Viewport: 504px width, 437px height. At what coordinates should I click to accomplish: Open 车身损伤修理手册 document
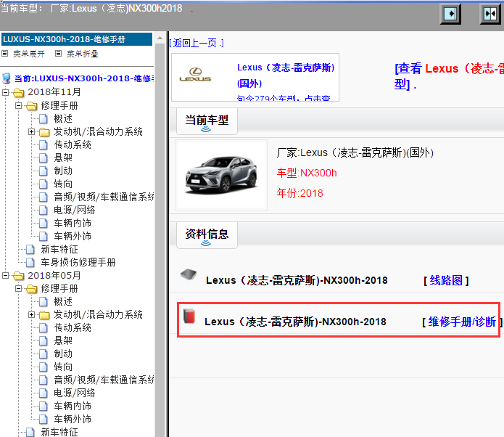pos(78,262)
